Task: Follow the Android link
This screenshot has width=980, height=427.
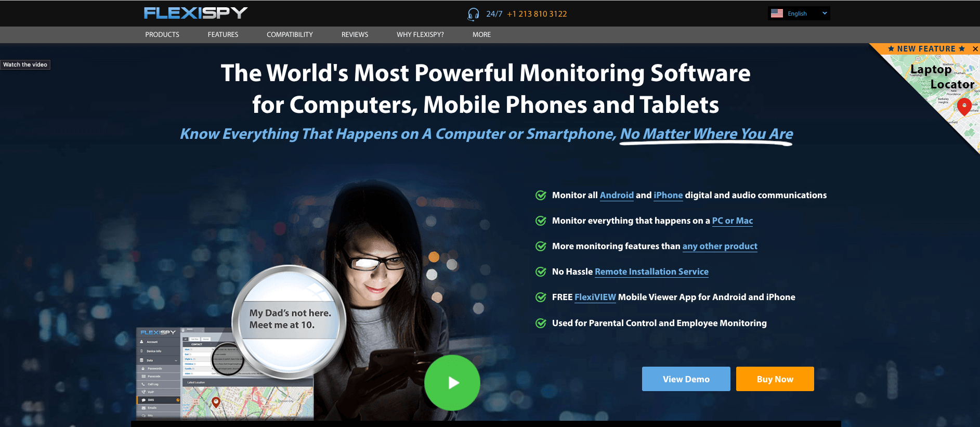Action: tap(617, 196)
